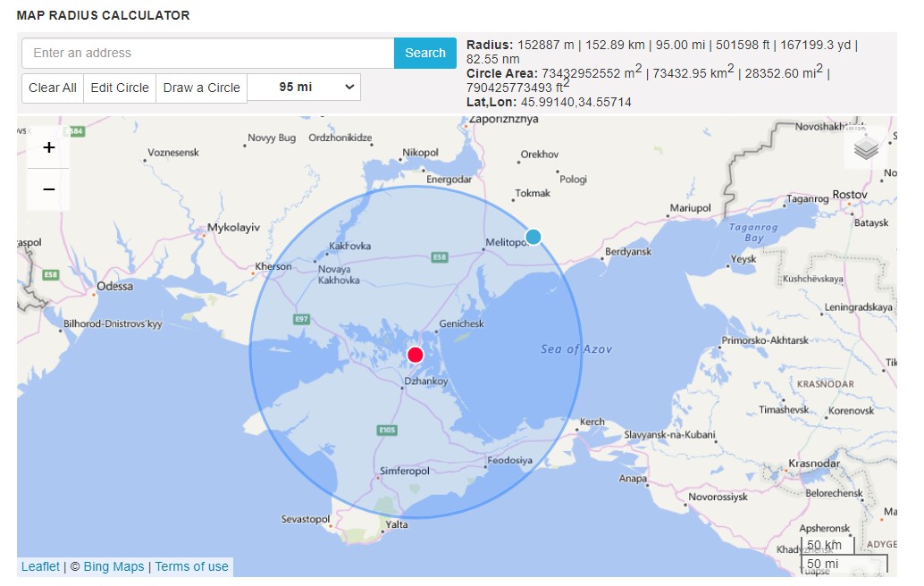Click the Melitopol city label
This screenshot has width=924, height=586.
coord(506,242)
